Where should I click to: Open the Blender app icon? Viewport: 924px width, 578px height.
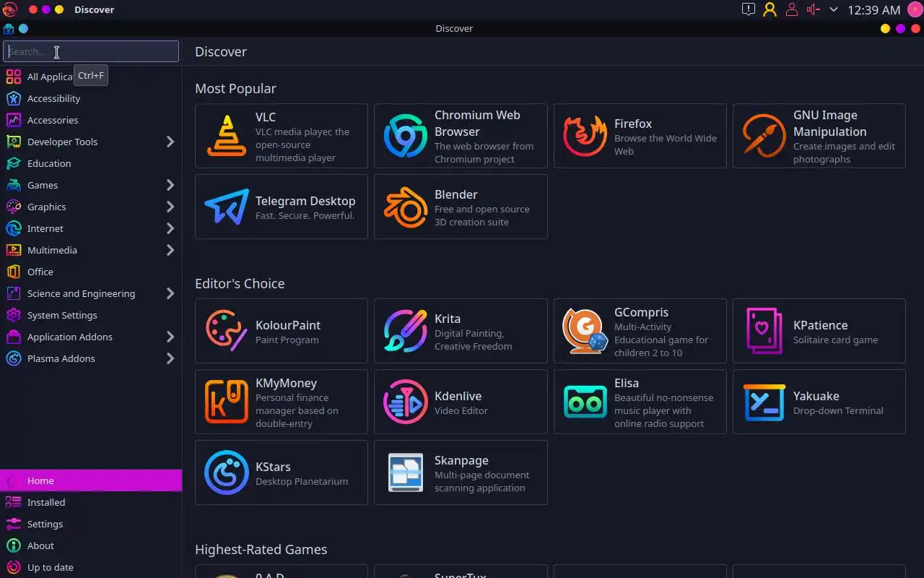(406, 207)
